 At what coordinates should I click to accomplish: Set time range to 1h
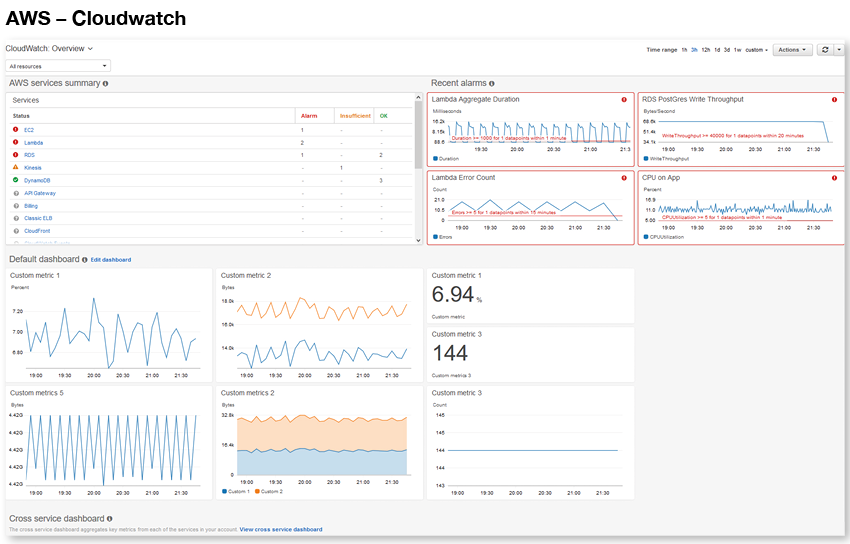click(x=684, y=50)
